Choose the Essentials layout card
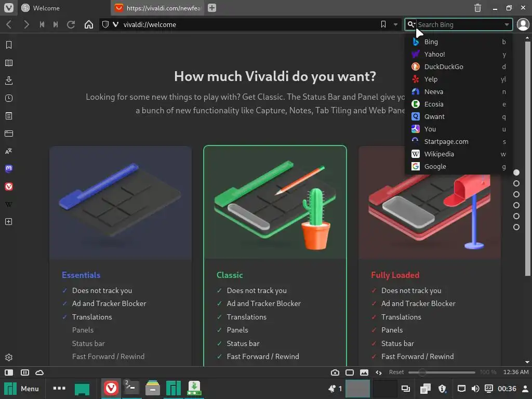Image resolution: width=532 pixels, height=399 pixels. 121,256
